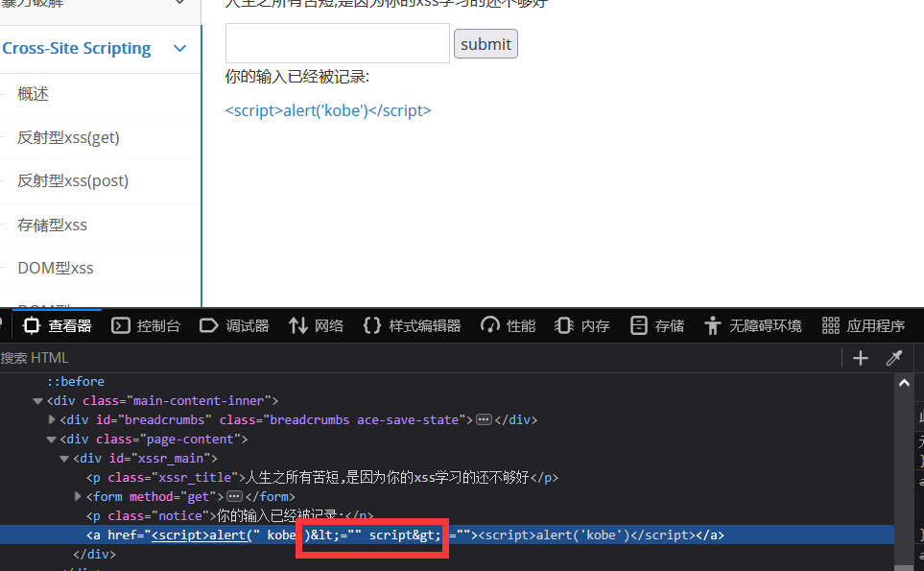
Task: Show form node collapsed content ellipsis
Action: 234,497
